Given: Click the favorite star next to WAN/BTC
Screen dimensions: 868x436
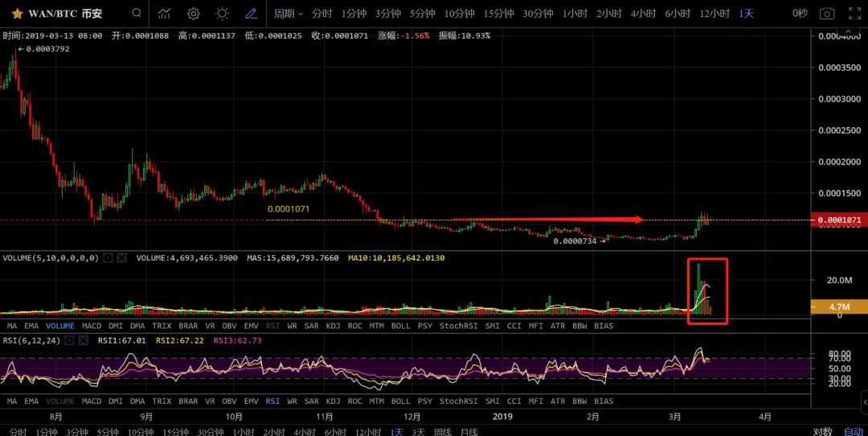Looking at the screenshot, I should (17, 14).
